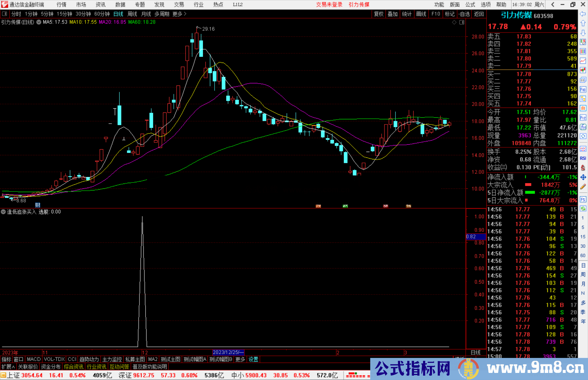The image size is (588, 380).
Task: Expand the 更多 periods dropdown
Action: tap(179, 14)
